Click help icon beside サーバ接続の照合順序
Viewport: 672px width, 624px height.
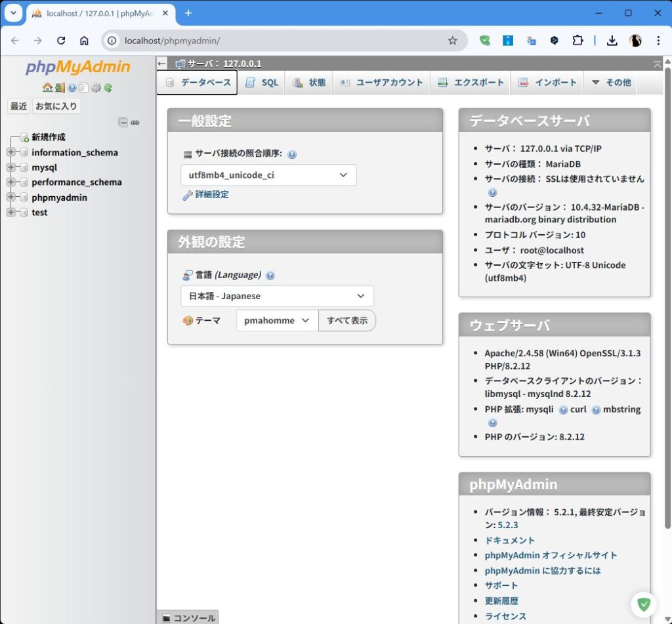[292, 154]
